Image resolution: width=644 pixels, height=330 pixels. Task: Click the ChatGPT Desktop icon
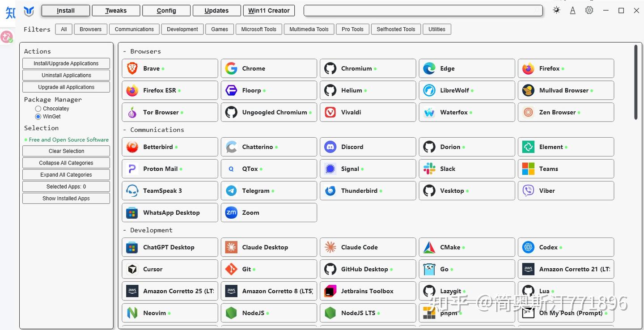pyautogui.click(x=132, y=247)
